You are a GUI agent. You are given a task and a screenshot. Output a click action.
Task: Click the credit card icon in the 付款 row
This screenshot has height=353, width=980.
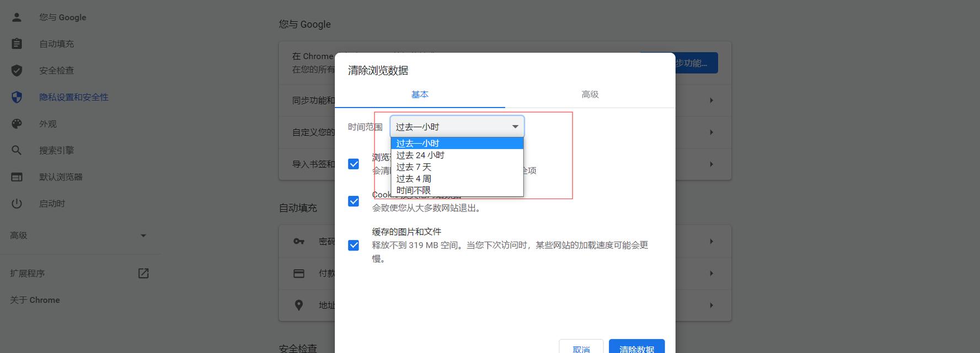tap(299, 274)
